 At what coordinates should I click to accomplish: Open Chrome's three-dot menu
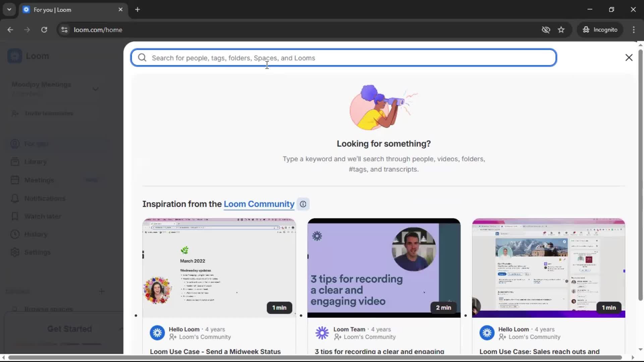click(x=634, y=29)
